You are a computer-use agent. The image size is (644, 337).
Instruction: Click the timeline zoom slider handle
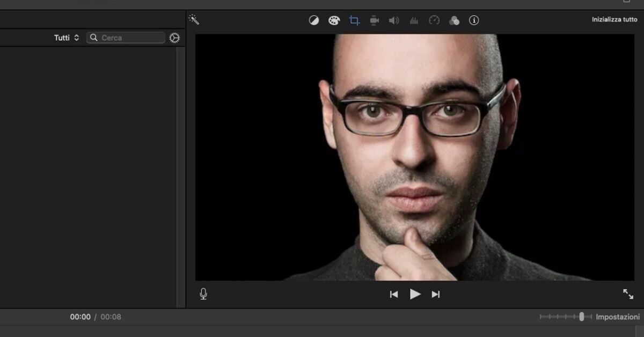coord(582,317)
